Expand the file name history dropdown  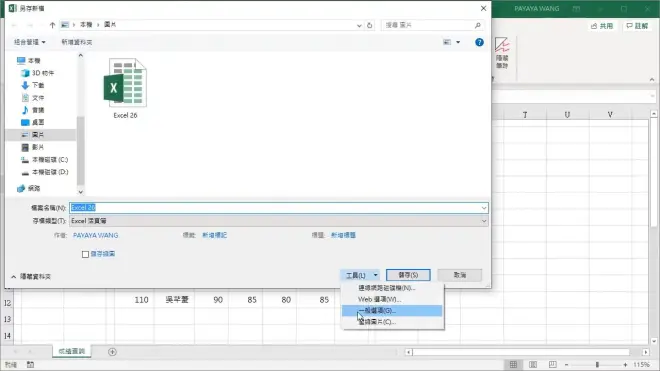coord(484,208)
